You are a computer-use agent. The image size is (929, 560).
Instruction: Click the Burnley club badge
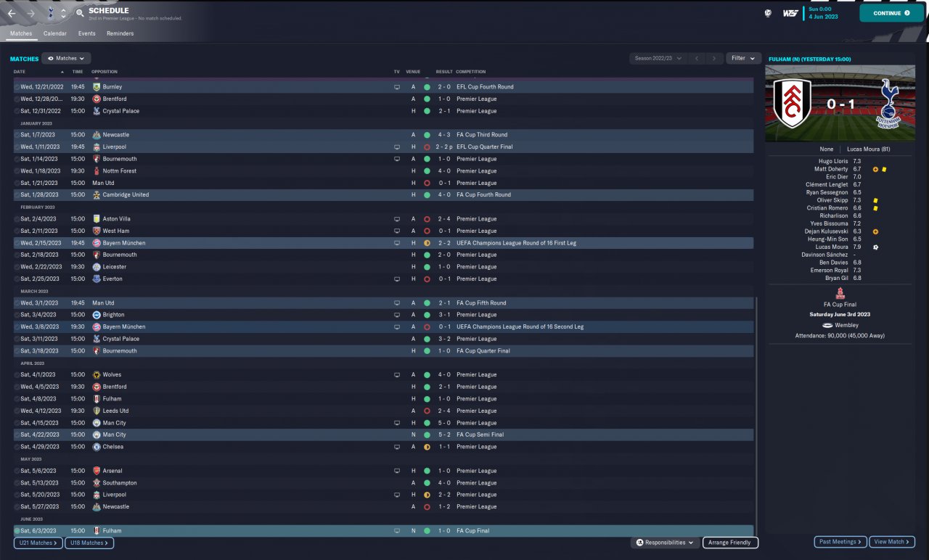tap(97, 87)
